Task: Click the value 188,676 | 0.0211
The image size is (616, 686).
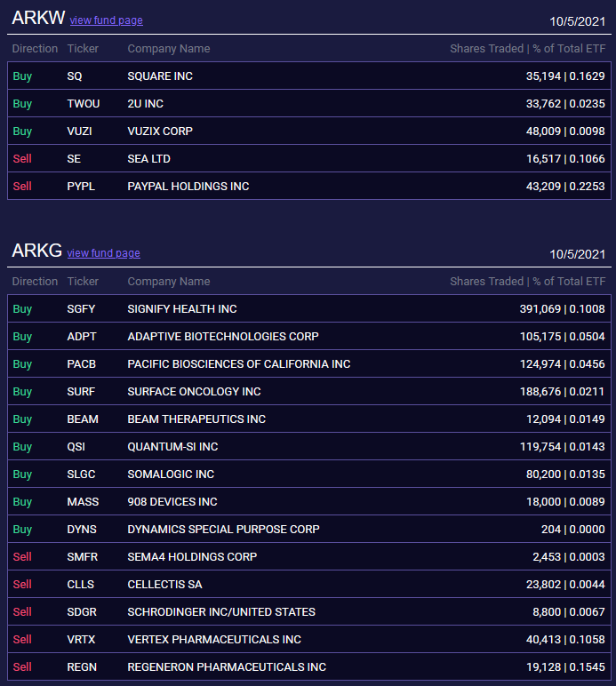Action: tap(562, 392)
